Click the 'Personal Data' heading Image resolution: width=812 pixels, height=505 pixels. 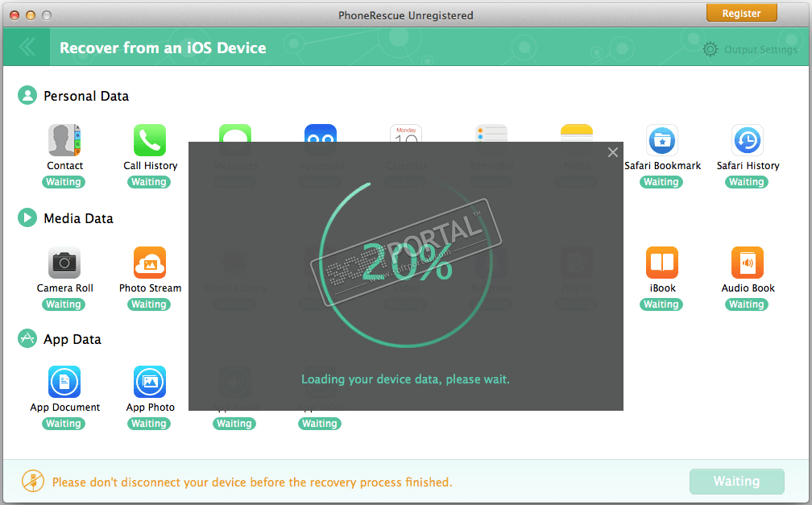tap(86, 97)
